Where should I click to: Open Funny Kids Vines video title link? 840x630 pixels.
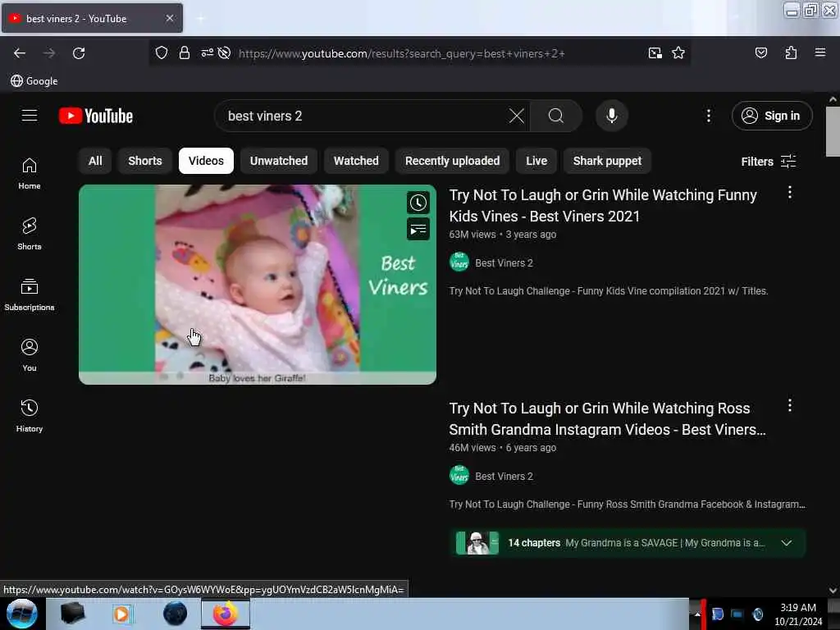point(603,206)
